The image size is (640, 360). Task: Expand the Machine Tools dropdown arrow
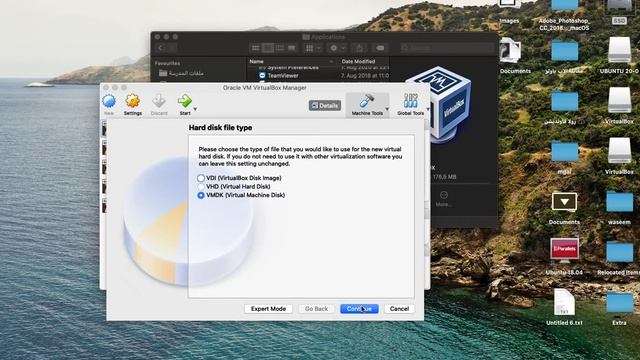pos(387,109)
